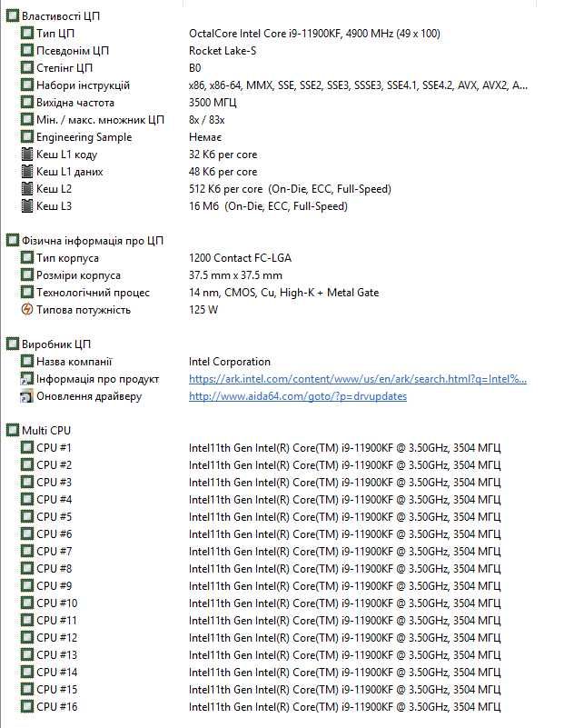
Task: Select the 'CPU #7' row label
Action: click(54, 552)
